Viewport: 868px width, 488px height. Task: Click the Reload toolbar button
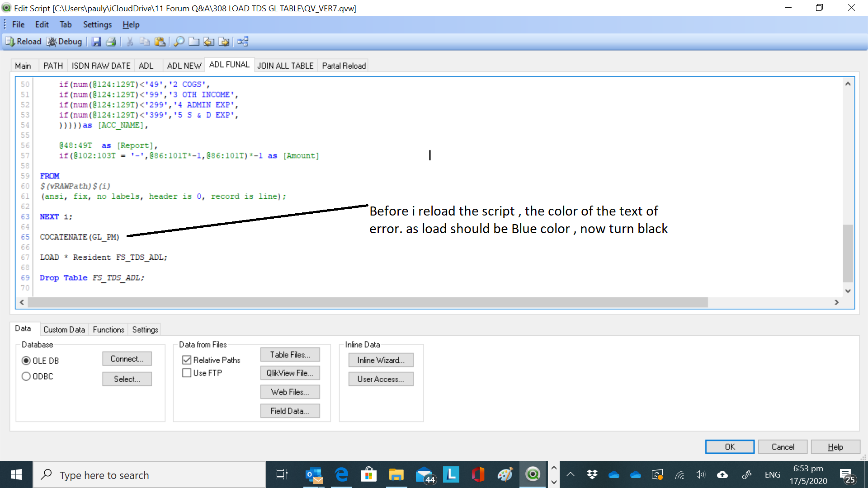24,42
